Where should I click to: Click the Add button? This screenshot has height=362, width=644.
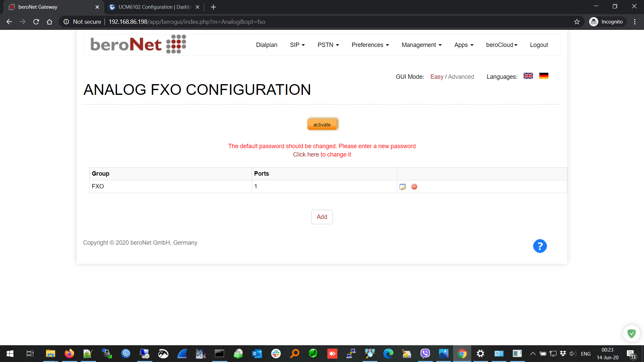tap(322, 217)
